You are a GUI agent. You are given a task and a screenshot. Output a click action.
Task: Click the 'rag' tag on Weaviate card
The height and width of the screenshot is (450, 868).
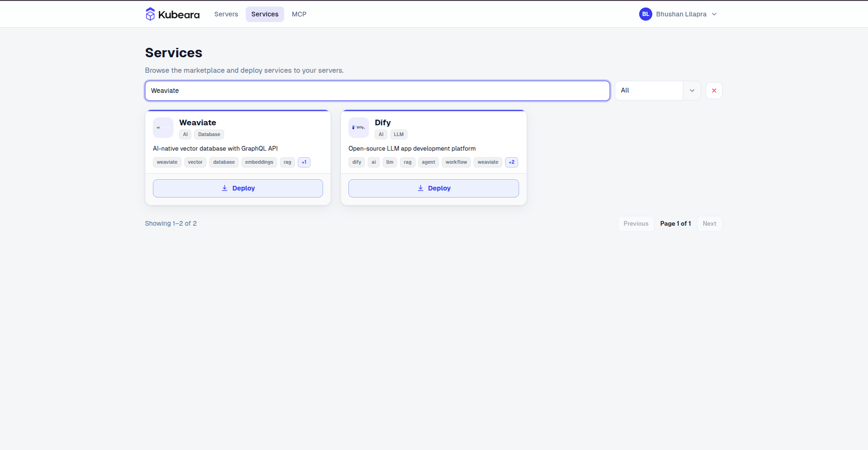pos(287,162)
